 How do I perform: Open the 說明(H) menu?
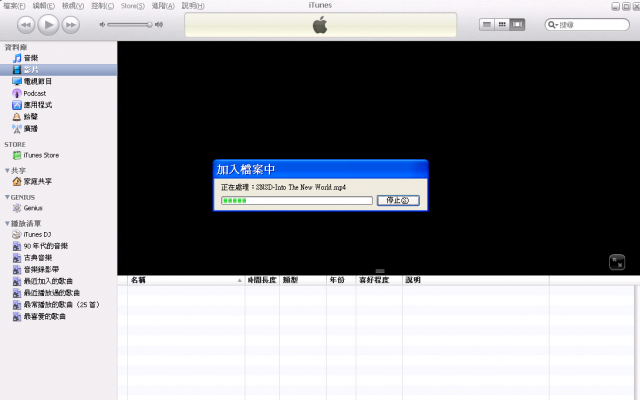(193, 6)
